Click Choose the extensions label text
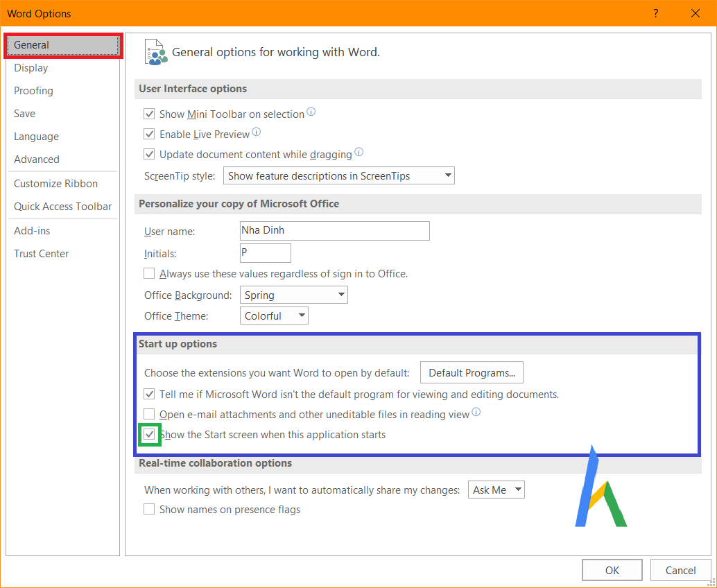The width and height of the screenshot is (717, 588). 277,372
